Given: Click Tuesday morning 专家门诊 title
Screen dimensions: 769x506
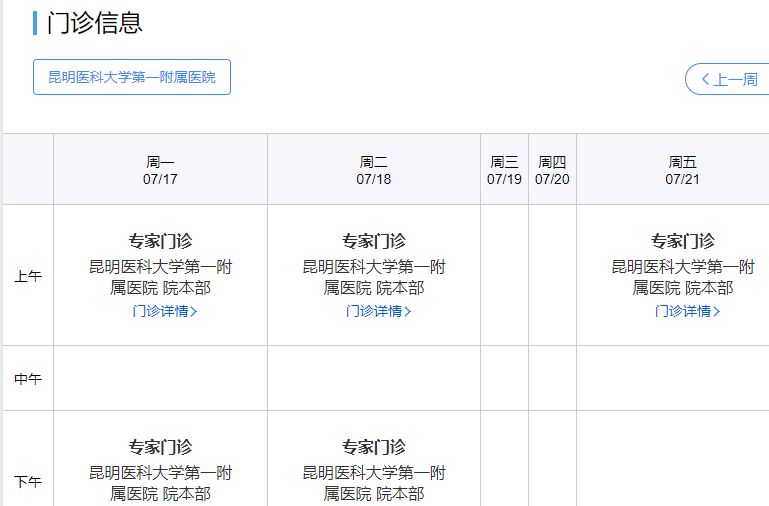Looking at the screenshot, I should [x=374, y=241].
